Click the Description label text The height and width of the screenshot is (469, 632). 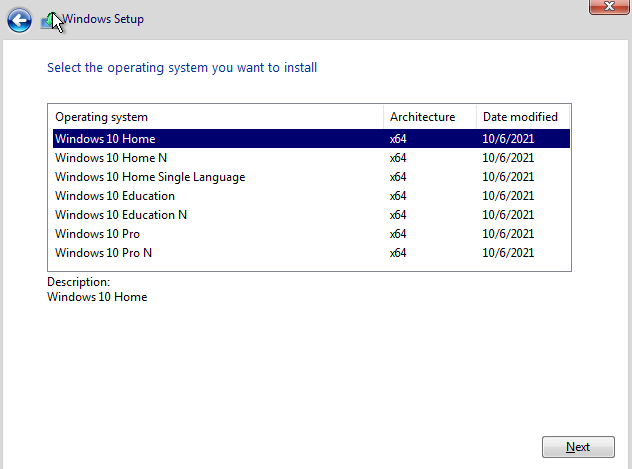[x=79, y=282]
